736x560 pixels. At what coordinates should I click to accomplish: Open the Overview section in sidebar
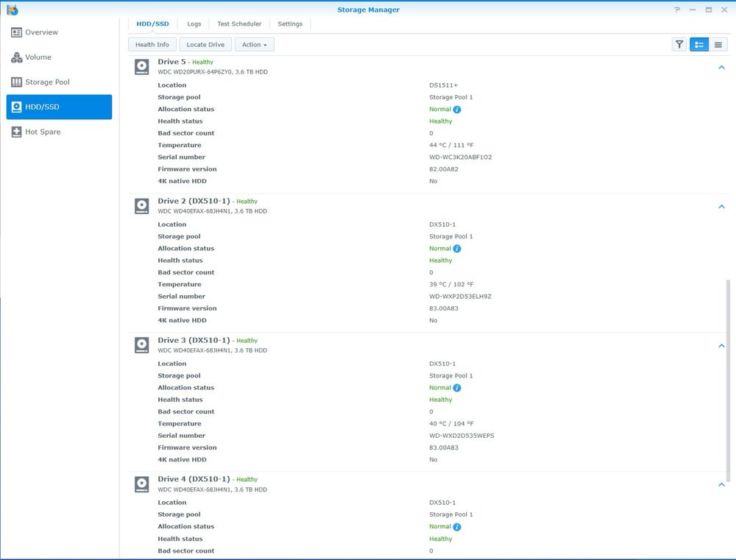(59, 32)
